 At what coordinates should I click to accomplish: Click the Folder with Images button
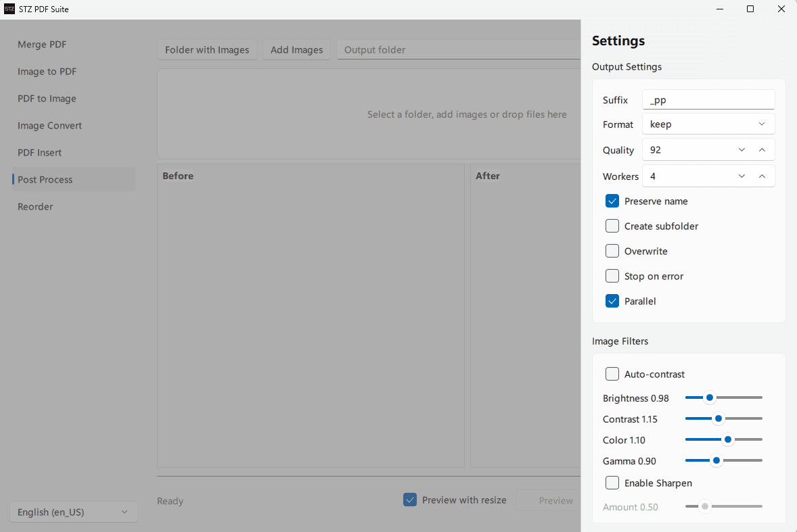coord(207,50)
